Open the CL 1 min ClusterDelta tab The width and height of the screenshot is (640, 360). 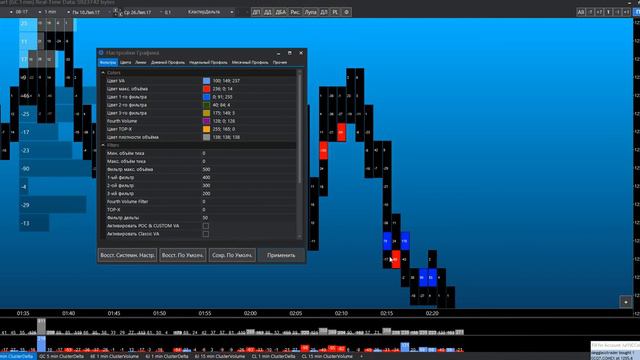coord(273,356)
